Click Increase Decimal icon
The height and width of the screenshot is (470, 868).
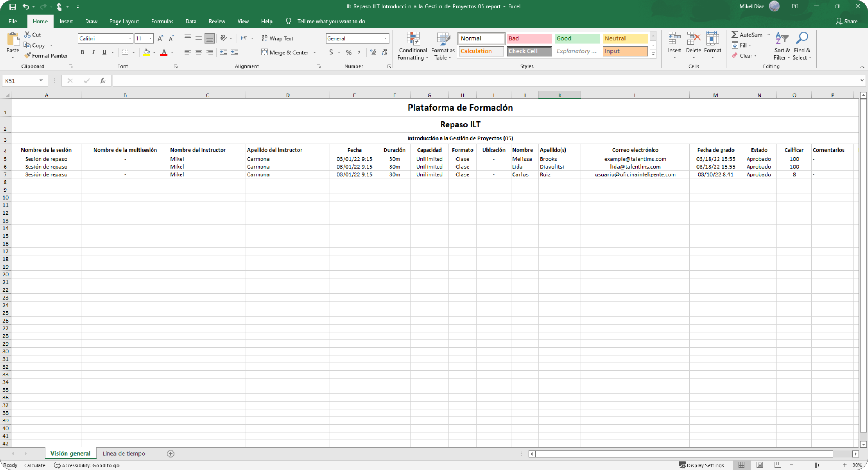pos(373,52)
